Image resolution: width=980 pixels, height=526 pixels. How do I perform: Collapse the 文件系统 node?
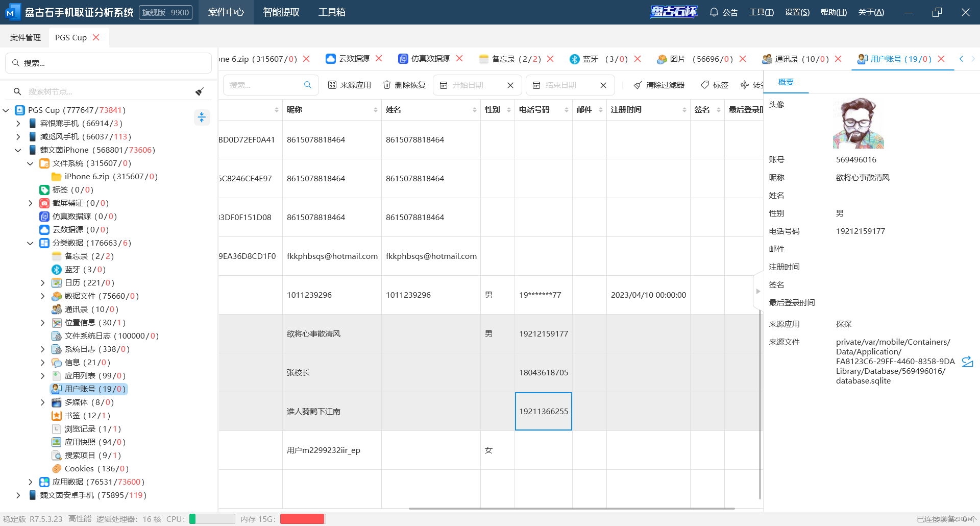tap(31, 163)
